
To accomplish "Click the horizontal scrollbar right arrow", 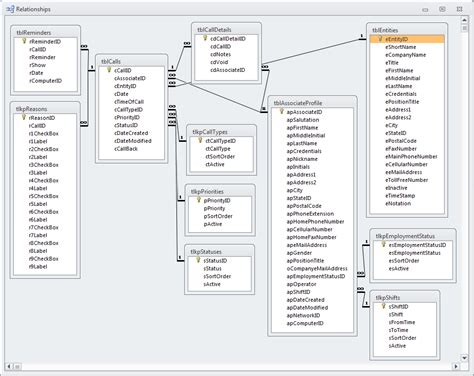I will pyautogui.click(x=456, y=366).
